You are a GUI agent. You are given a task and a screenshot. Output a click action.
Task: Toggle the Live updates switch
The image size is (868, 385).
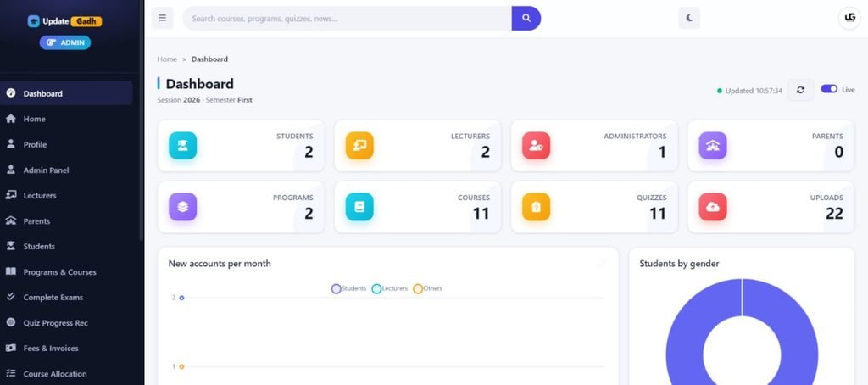(x=829, y=89)
